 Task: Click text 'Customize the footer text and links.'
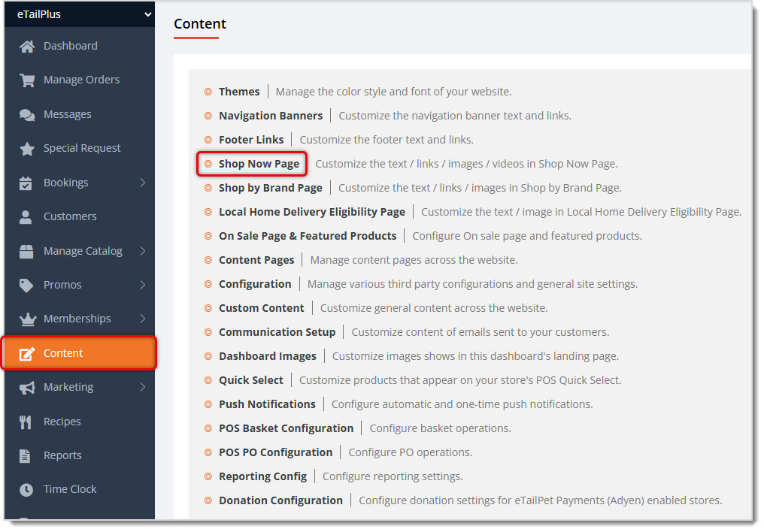(387, 140)
